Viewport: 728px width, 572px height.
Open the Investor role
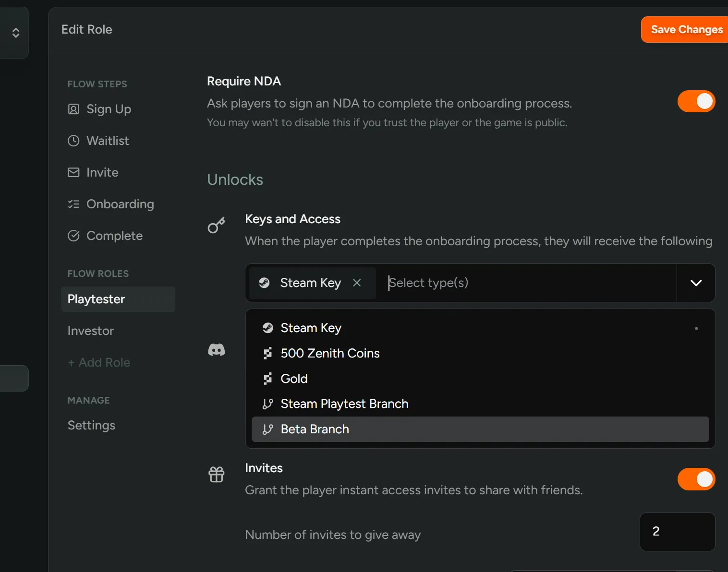pyautogui.click(x=91, y=331)
